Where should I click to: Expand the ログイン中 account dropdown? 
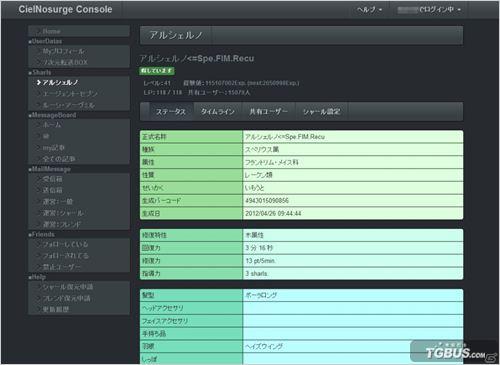[429, 10]
